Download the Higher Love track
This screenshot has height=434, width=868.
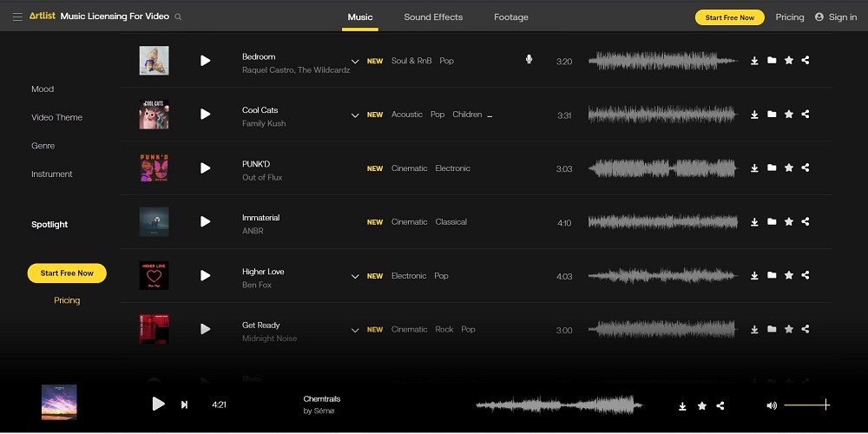click(754, 276)
